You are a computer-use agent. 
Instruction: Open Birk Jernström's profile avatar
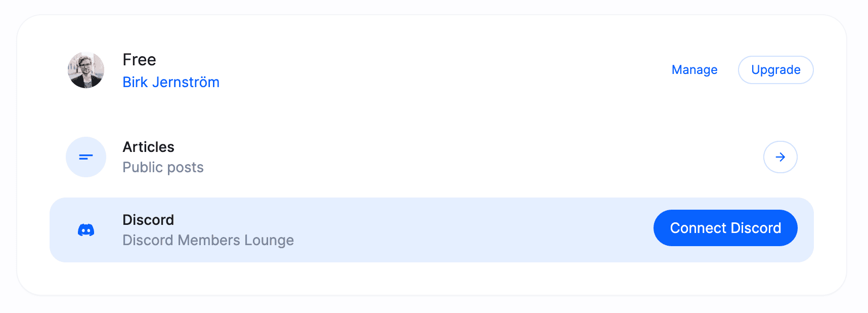point(86,70)
